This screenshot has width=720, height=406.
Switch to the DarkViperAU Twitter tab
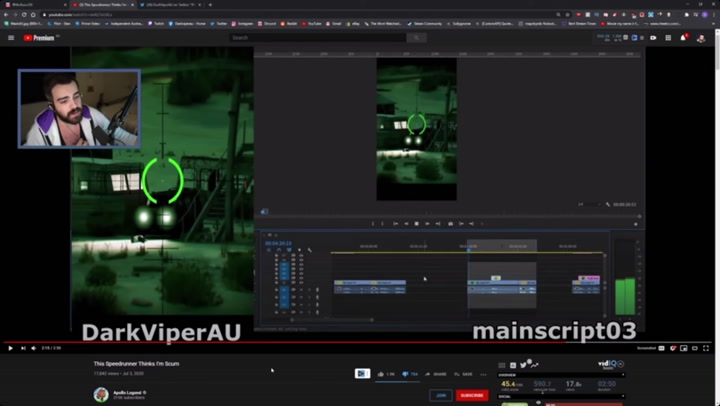[x=170, y=5]
